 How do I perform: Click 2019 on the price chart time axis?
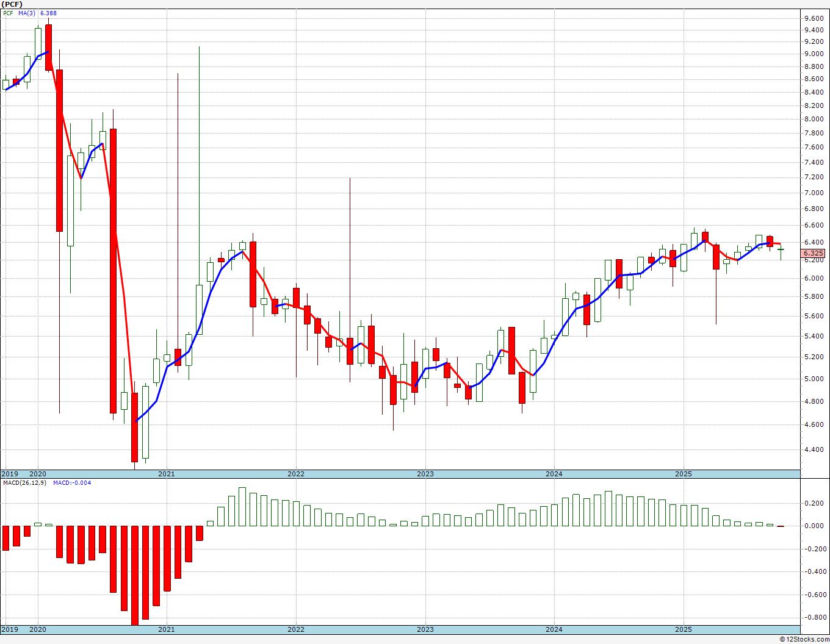9,474
